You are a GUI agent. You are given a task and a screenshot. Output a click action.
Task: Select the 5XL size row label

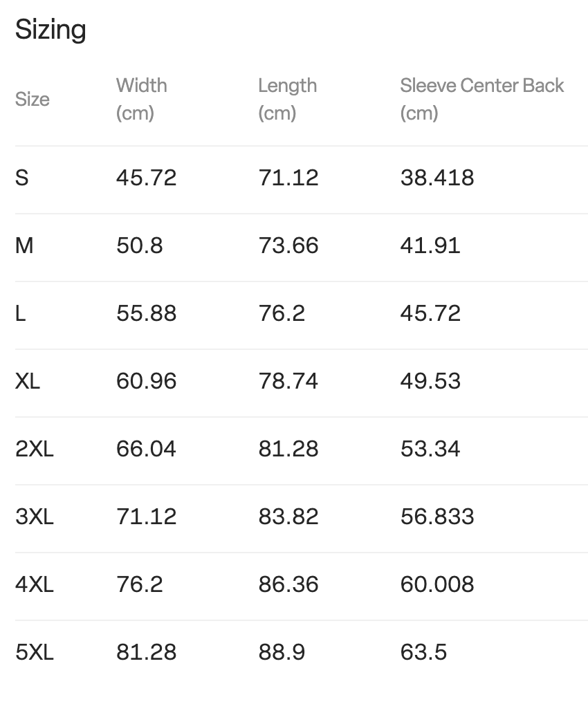click(35, 652)
